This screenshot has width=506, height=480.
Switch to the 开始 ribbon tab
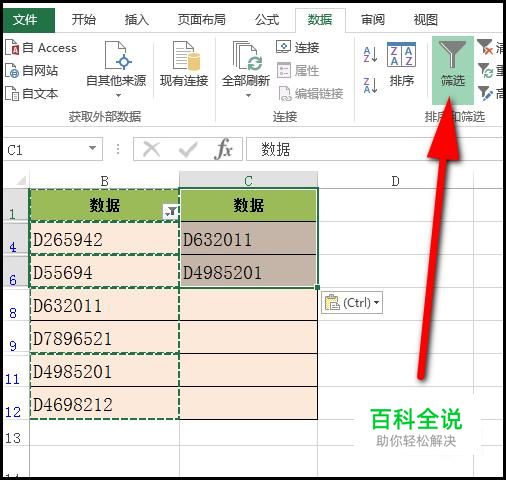[x=84, y=20]
